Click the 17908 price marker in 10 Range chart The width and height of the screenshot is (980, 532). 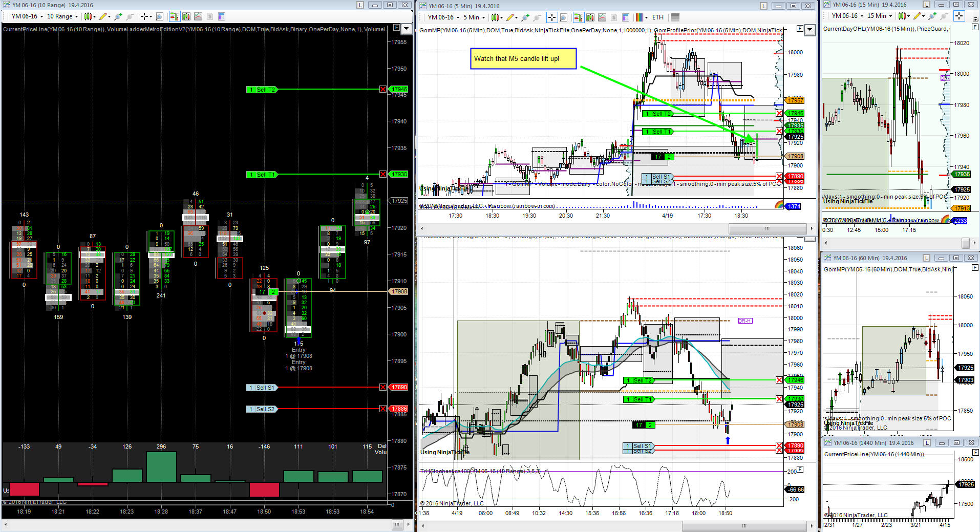(x=399, y=291)
